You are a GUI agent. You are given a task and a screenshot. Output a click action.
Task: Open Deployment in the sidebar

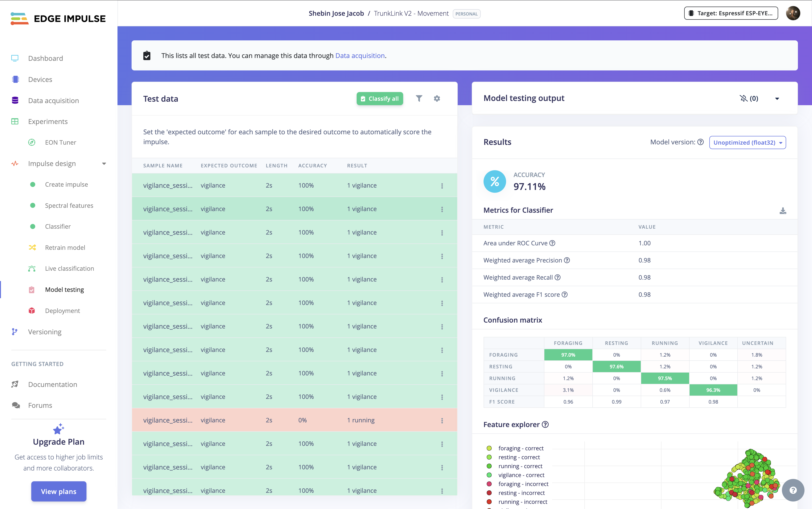[x=62, y=310]
